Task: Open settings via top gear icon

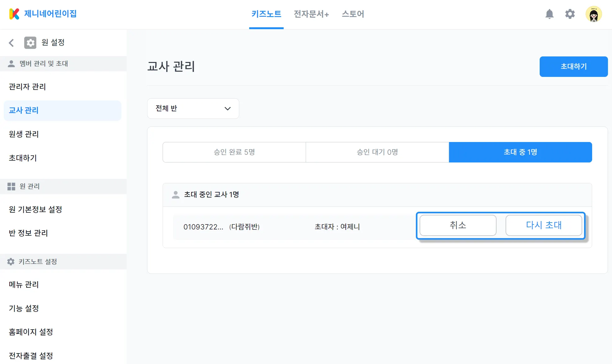Action: pyautogui.click(x=570, y=14)
